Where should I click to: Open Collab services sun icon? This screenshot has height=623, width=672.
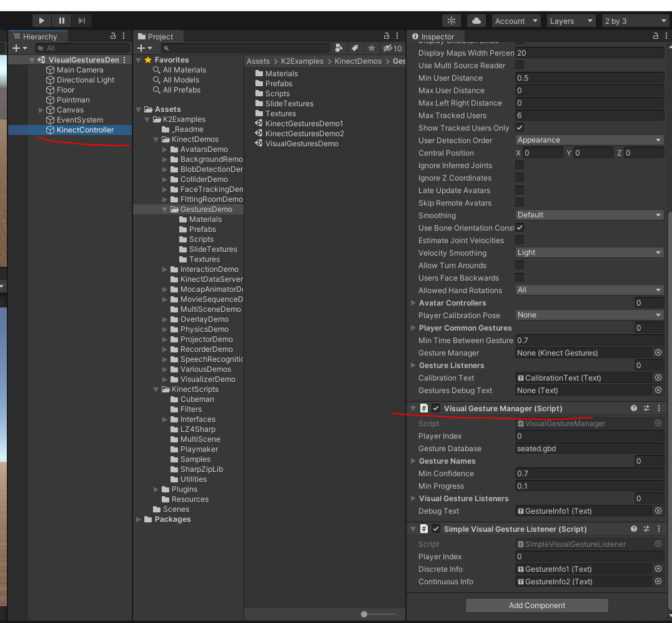click(452, 21)
